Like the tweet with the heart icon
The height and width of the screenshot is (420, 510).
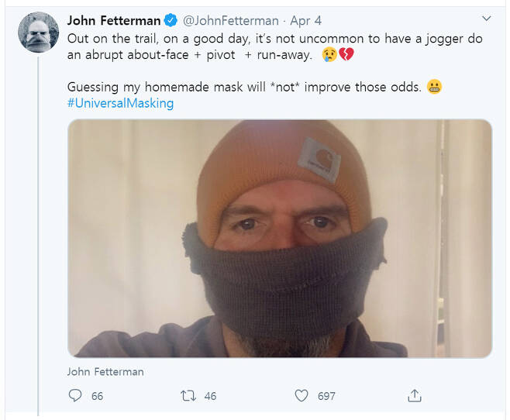[302, 396]
